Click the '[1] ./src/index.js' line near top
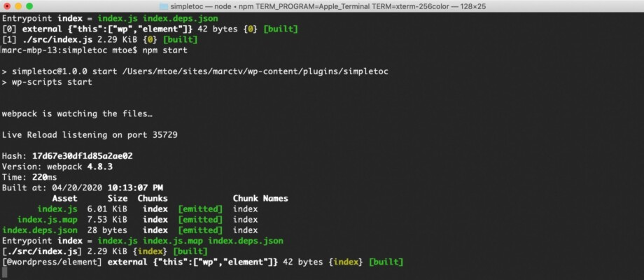 100,40
